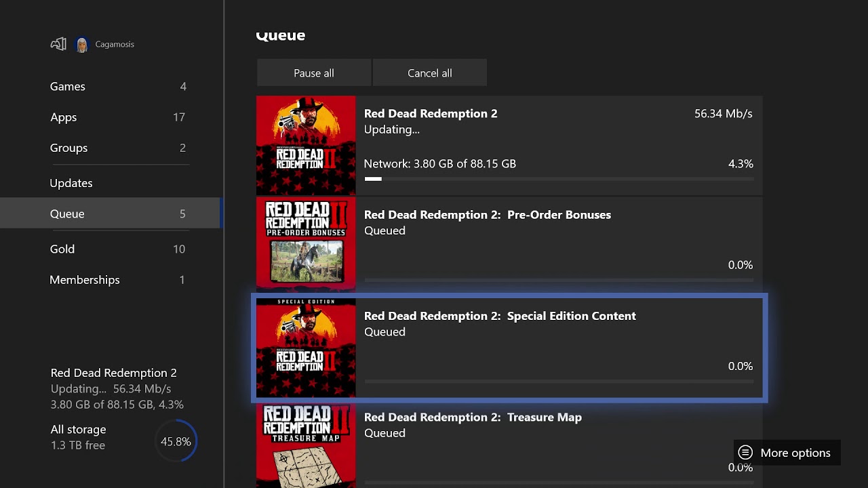Click the 'All storage' label

pos(78,430)
